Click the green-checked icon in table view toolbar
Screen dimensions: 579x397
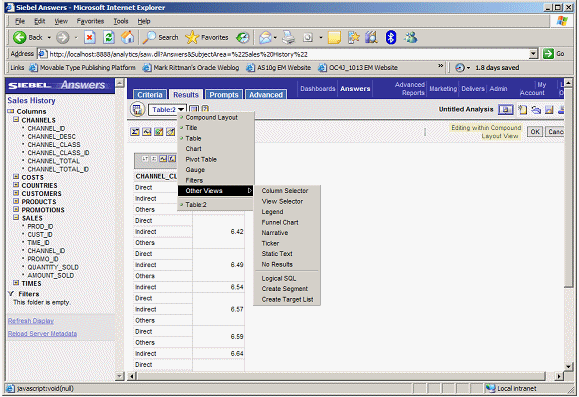(x=159, y=132)
